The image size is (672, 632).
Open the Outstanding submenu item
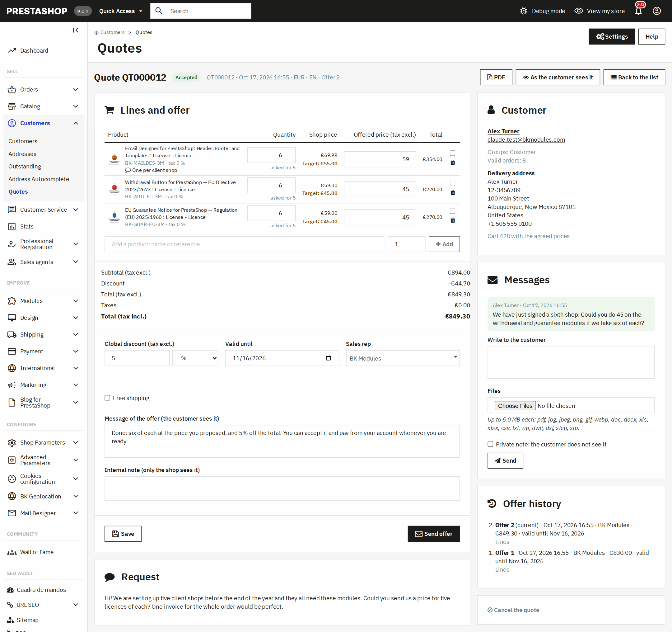pyautogui.click(x=25, y=166)
